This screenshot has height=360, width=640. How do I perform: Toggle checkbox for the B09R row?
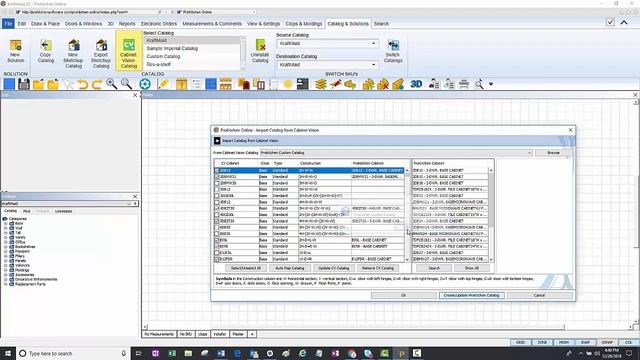click(217, 247)
